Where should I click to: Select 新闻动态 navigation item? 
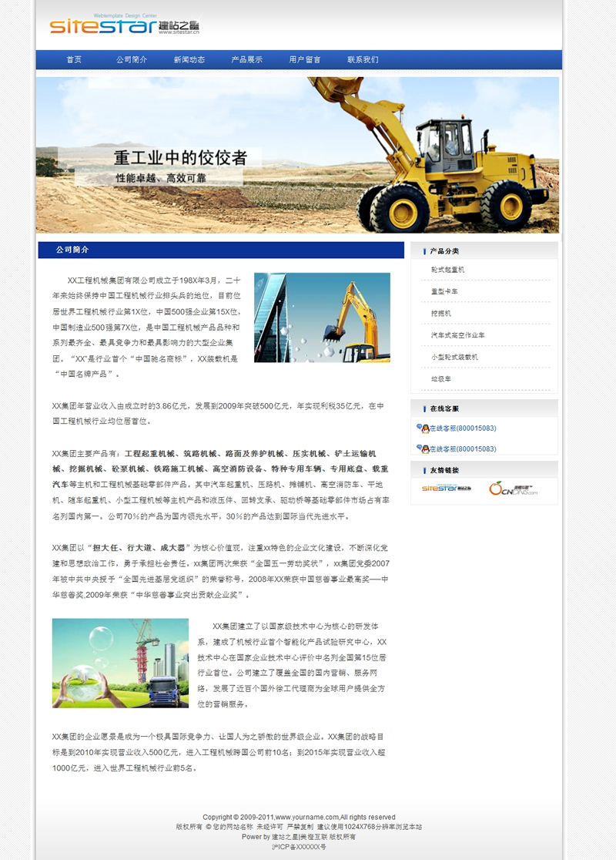tap(189, 60)
